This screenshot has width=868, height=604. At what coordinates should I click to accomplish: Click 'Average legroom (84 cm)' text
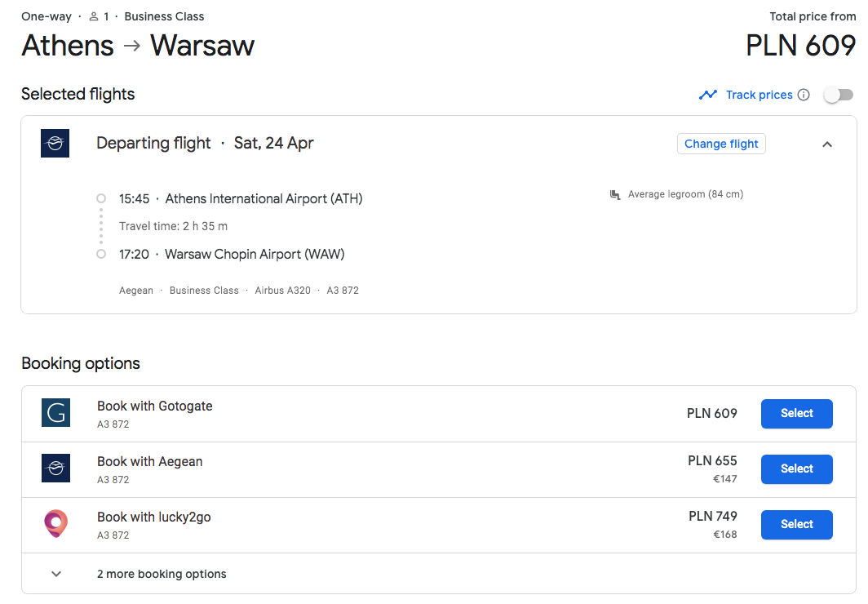[x=685, y=194]
